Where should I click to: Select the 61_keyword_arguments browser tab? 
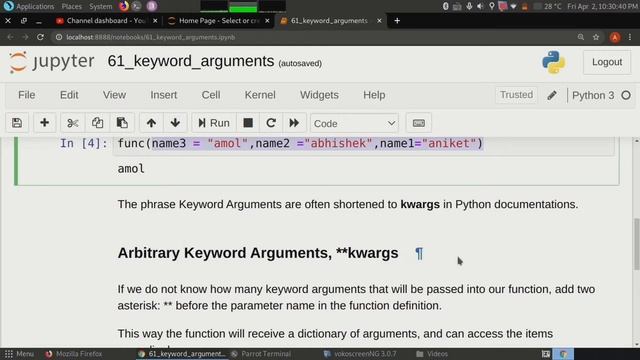click(x=330, y=21)
